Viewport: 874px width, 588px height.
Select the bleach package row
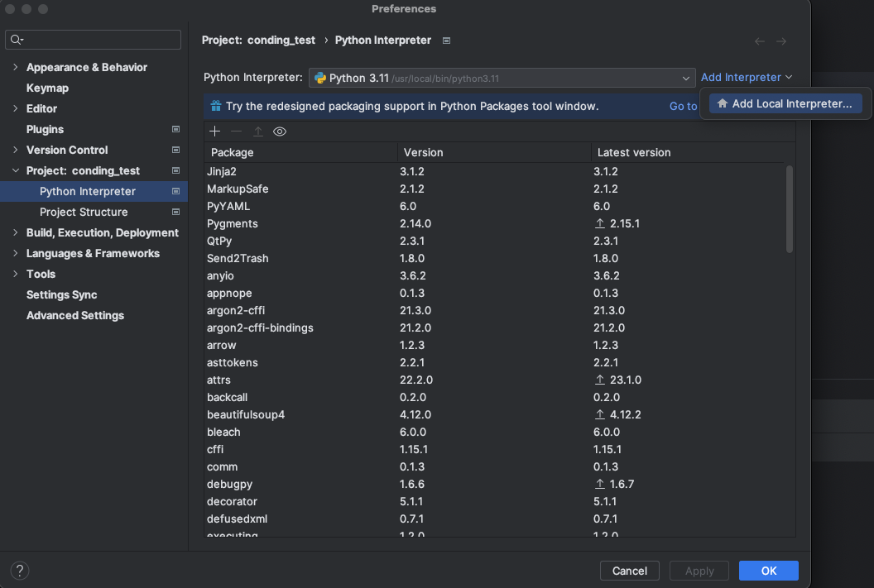494,432
